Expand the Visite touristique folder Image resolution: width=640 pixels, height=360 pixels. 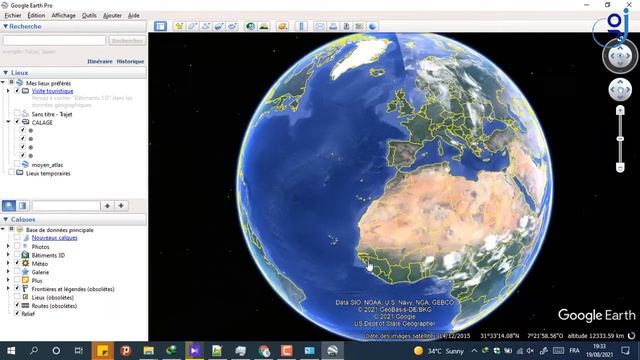click(8, 91)
